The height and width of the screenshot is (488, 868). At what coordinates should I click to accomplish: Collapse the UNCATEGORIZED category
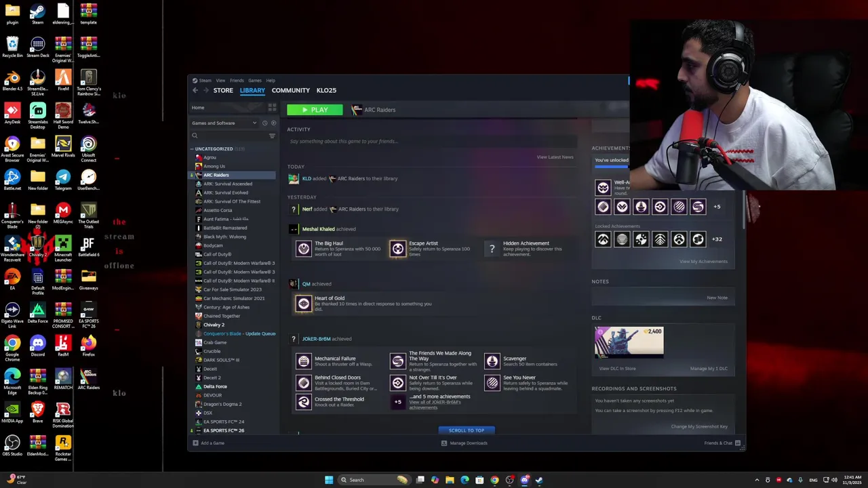(x=192, y=148)
